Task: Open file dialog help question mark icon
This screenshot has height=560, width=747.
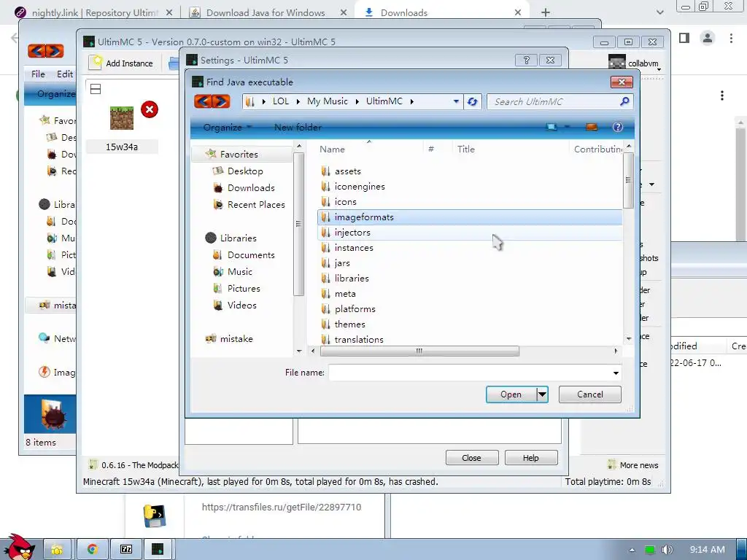Action: click(617, 127)
